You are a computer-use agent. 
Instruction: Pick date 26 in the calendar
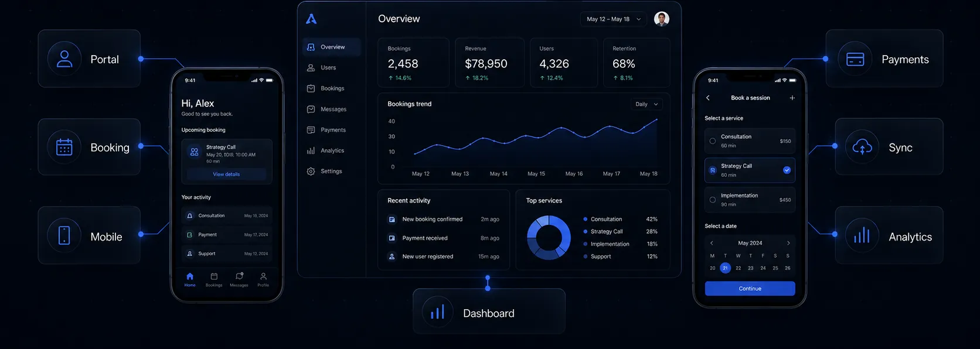click(788, 268)
